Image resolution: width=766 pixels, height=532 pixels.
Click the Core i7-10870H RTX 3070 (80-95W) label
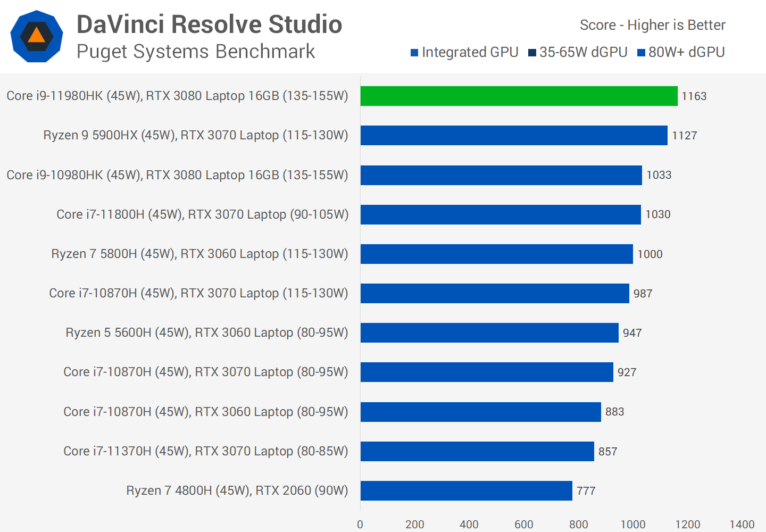(x=206, y=372)
